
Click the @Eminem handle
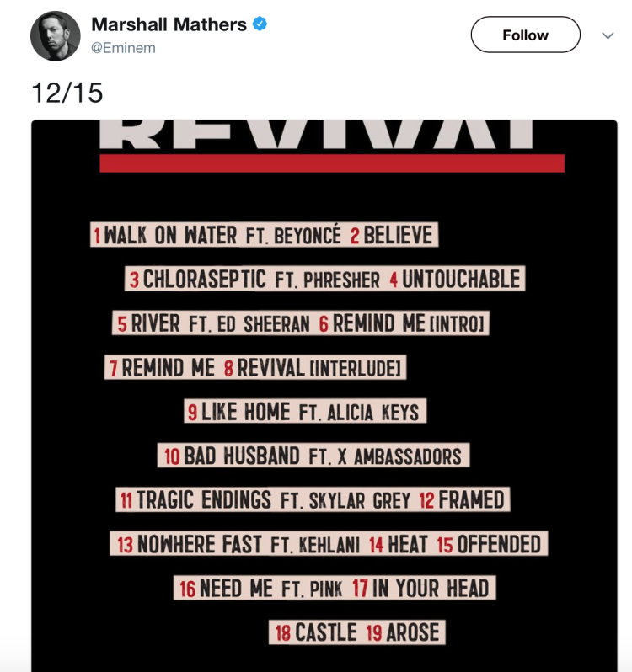(123, 48)
